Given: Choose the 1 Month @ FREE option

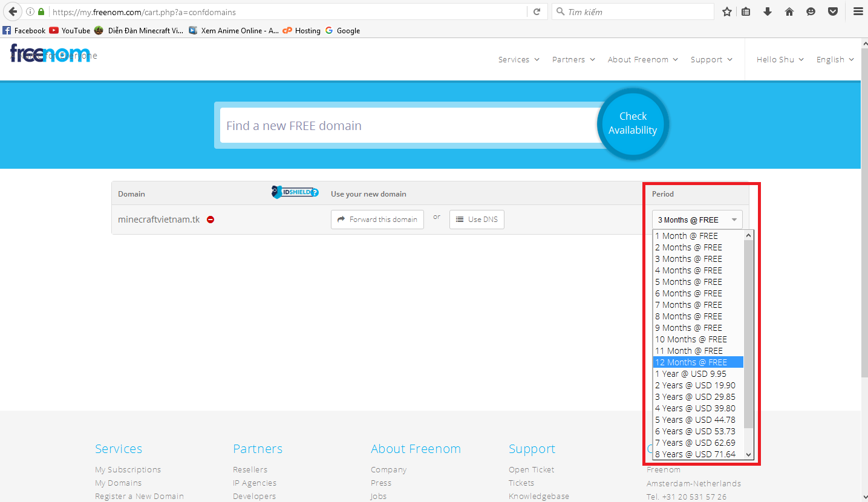Looking at the screenshot, I should [x=698, y=236].
